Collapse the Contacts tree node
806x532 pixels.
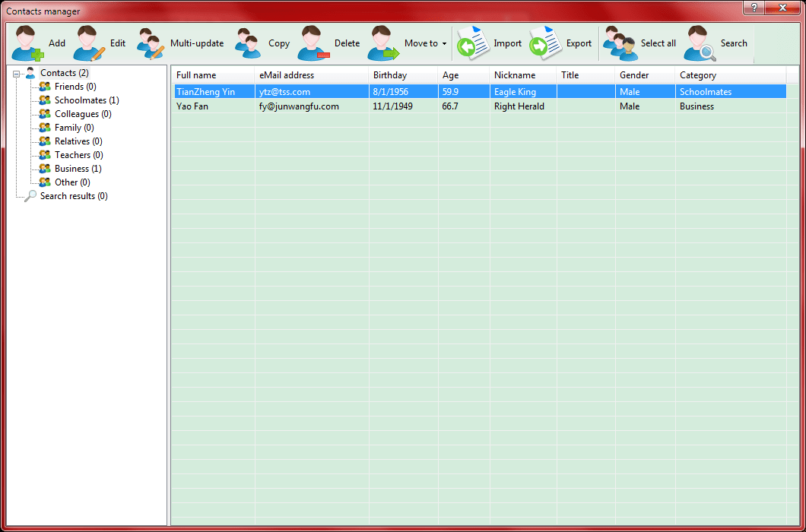[17, 74]
